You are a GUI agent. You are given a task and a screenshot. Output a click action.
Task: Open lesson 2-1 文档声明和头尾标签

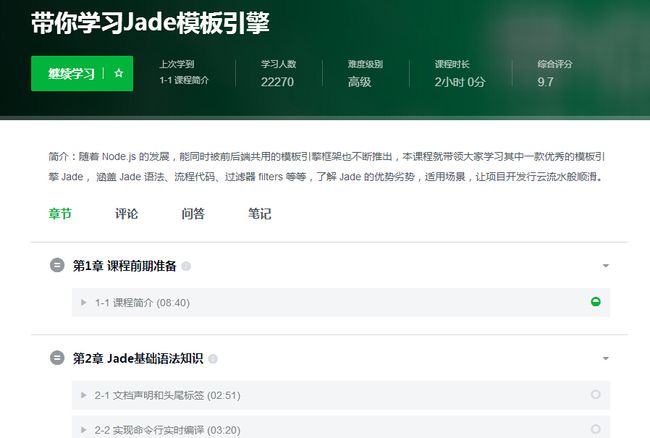point(341,395)
